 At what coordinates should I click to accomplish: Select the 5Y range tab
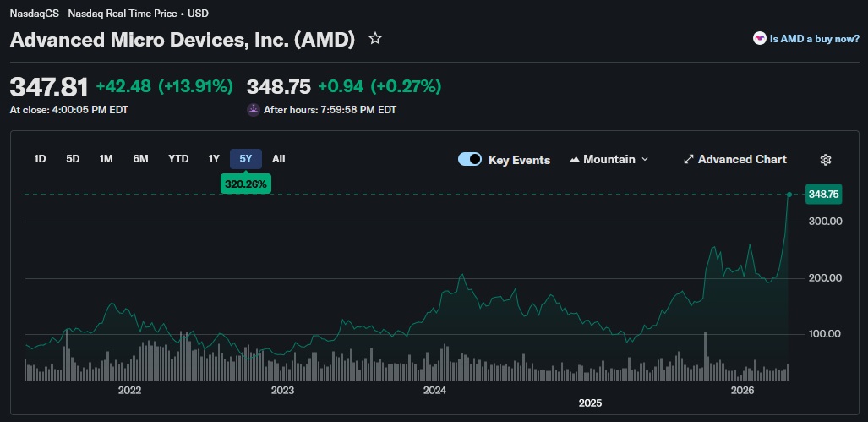pos(246,158)
